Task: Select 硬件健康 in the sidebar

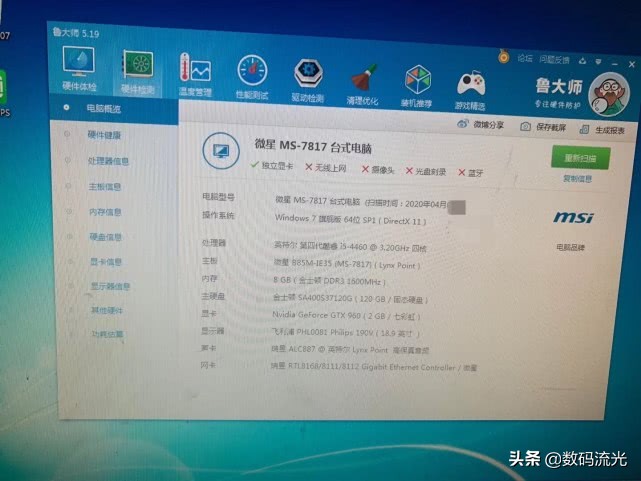Action: 104,135
